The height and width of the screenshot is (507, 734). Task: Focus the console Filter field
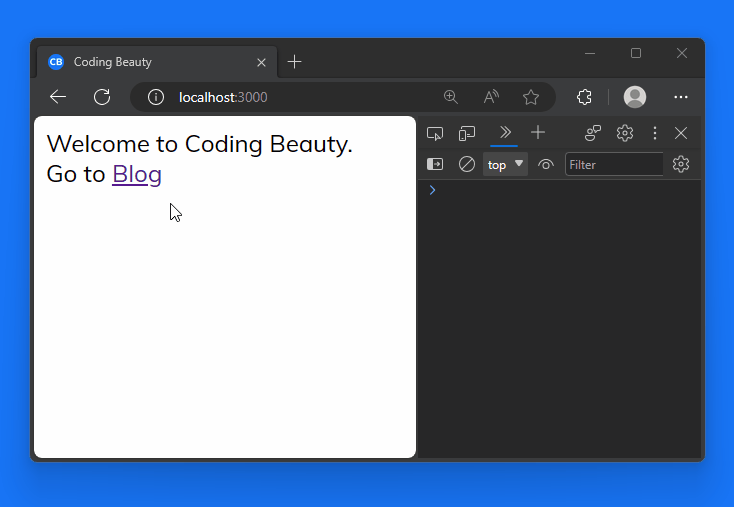(x=613, y=165)
